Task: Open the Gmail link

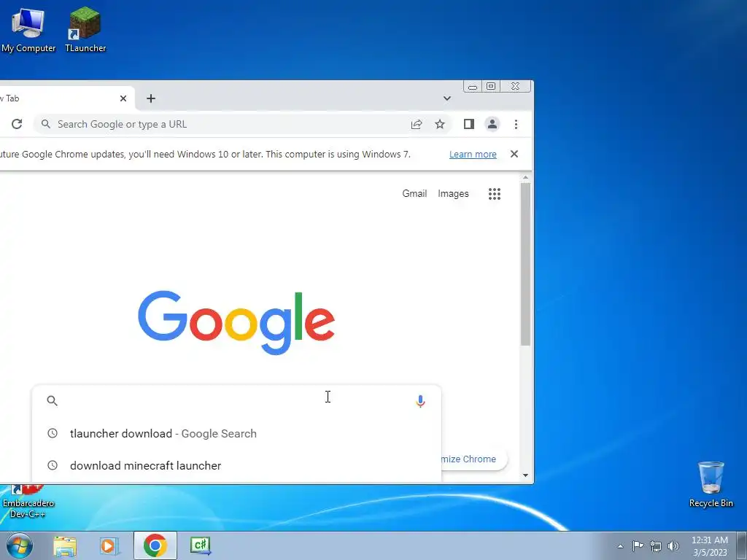Action: (x=414, y=193)
